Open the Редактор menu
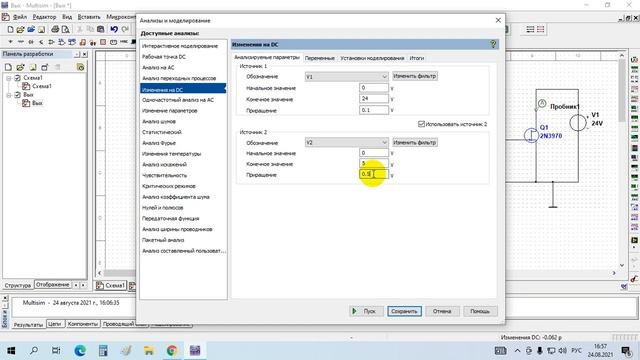The width and height of the screenshot is (640, 360). click(44, 17)
